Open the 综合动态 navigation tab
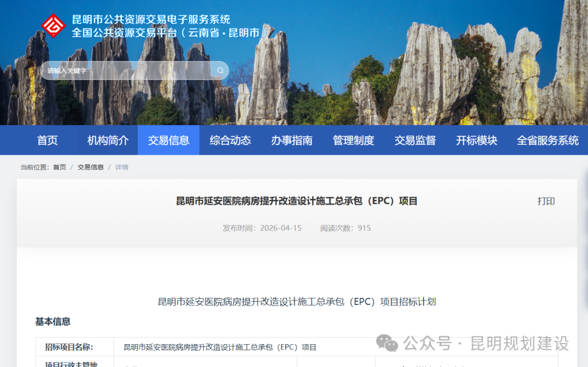 (230, 140)
